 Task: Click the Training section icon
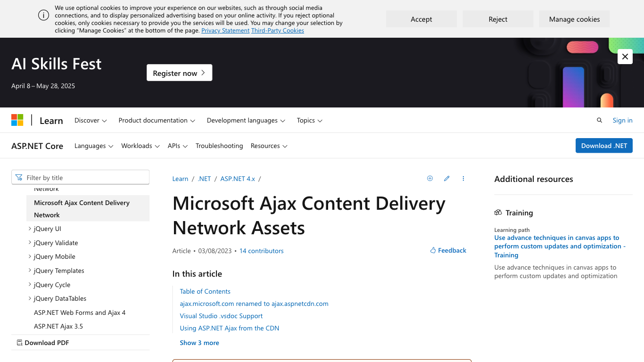coord(498,213)
